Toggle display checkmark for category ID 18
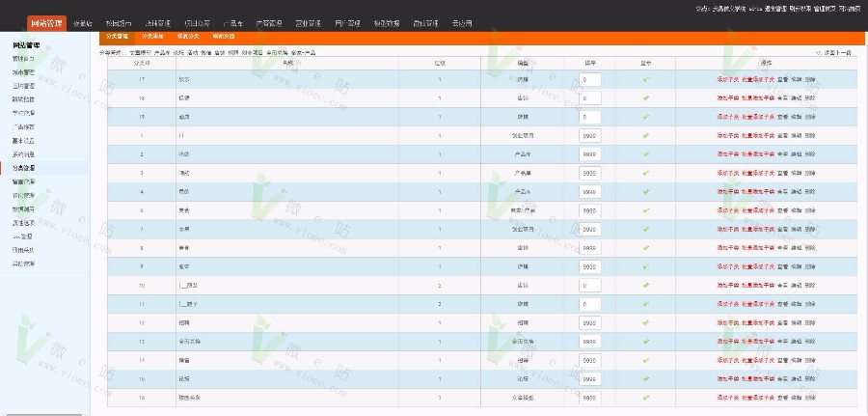The width and height of the screenshot is (868, 416). point(645,98)
